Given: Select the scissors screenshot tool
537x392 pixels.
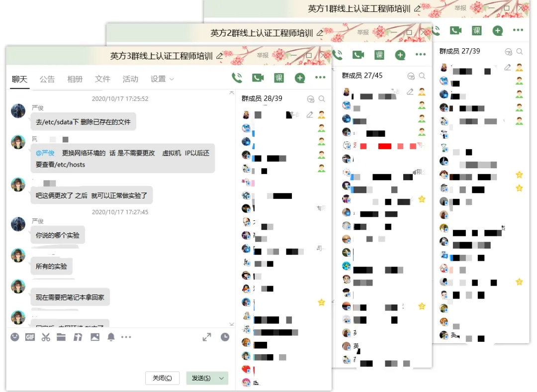Looking at the screenshot, I should (46, 337).
